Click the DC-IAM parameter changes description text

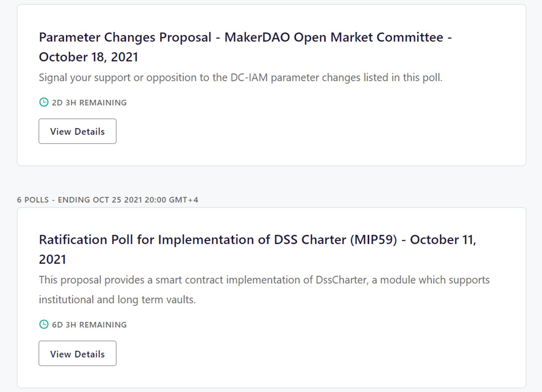tap(241, 77)
